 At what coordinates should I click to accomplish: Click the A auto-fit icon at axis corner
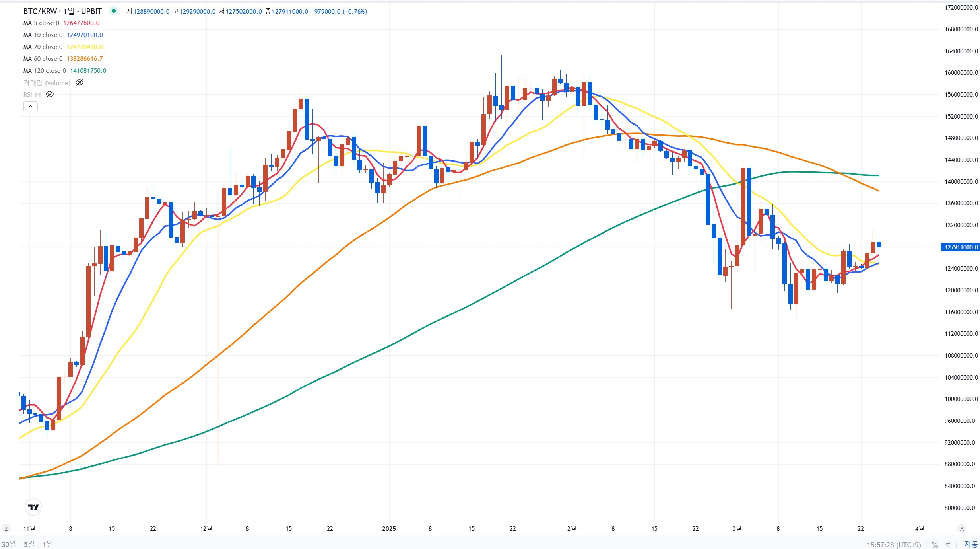(x=962, y=529)
